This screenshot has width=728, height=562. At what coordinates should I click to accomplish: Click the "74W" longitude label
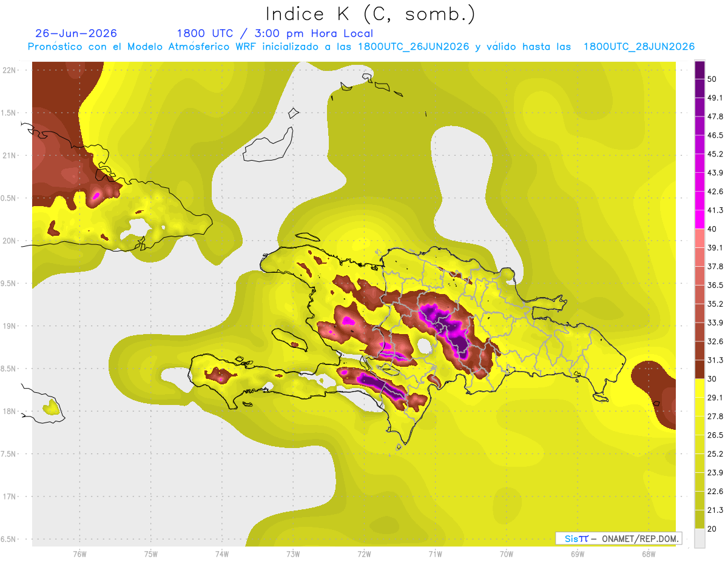click(x=221, y=554)
